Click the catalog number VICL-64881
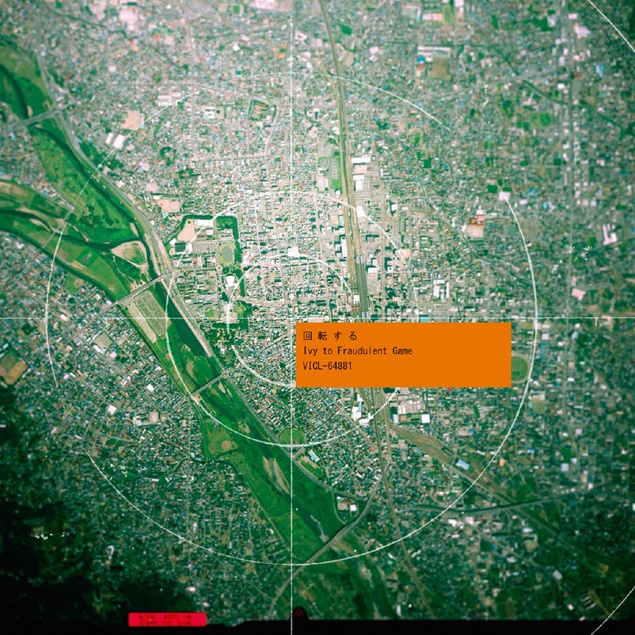 coord(327,366)
